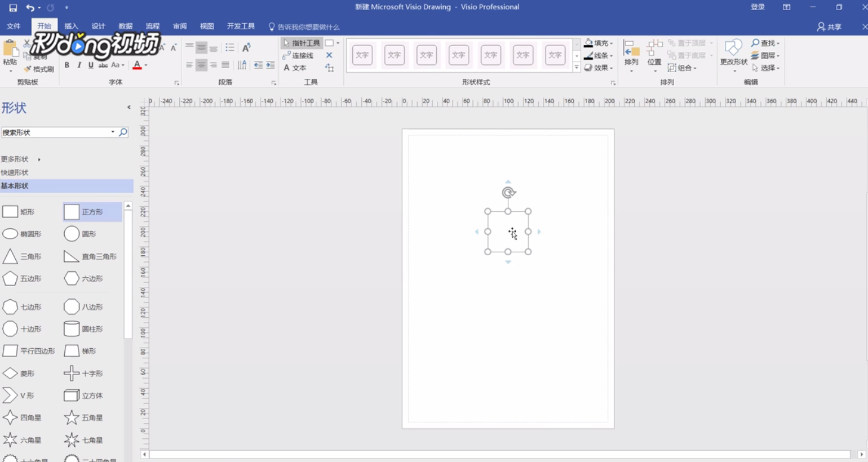Toggle Italic formatting
Viewport: 868px width, 462px height.
pos(79,65)
